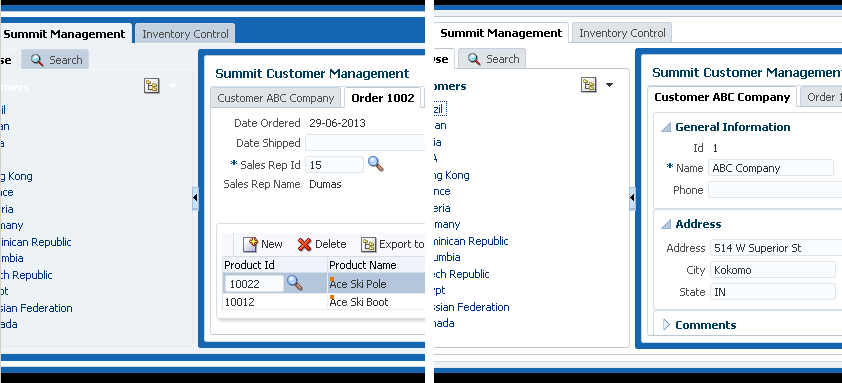Image resolution: width=842 pixels, height=383 pixels.
Task: Collapse splitter arrow in right screenshot
Action: 632,198
